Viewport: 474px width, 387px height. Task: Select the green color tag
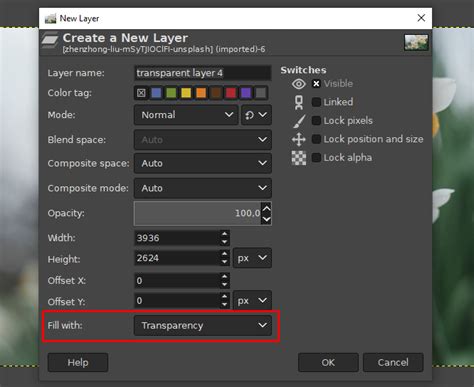pyautogui.click(x=171, y=93)
